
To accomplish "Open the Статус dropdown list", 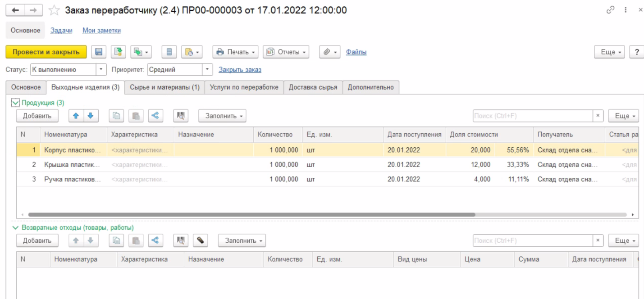I will pyautogui.click(x=101, y=70).
